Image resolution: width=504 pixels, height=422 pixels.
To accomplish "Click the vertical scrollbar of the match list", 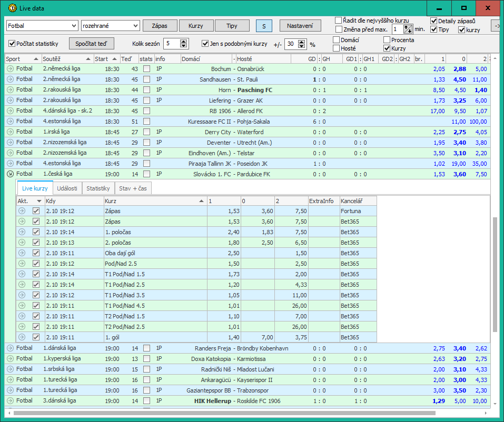I will click(495, 275).
